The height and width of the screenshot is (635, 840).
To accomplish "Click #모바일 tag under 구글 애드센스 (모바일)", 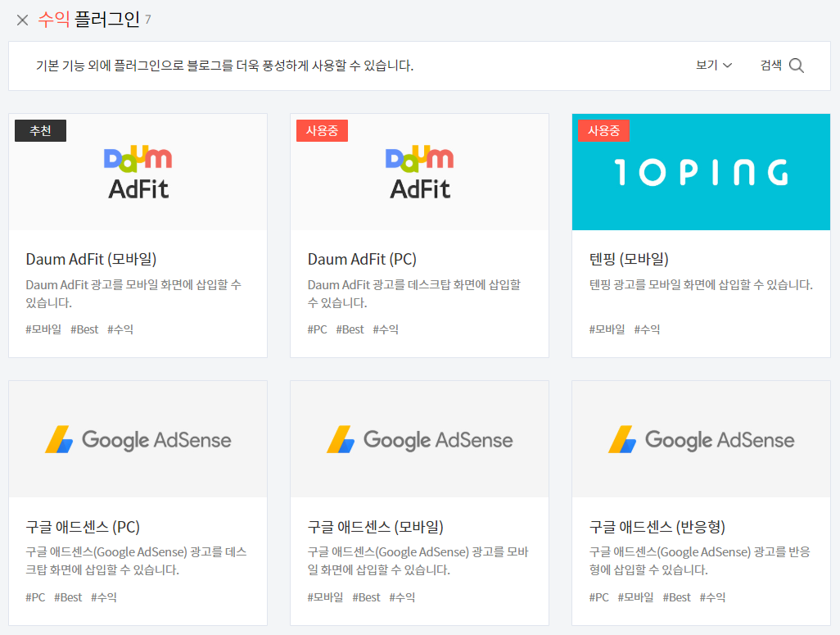I will [x=325, y=597].
